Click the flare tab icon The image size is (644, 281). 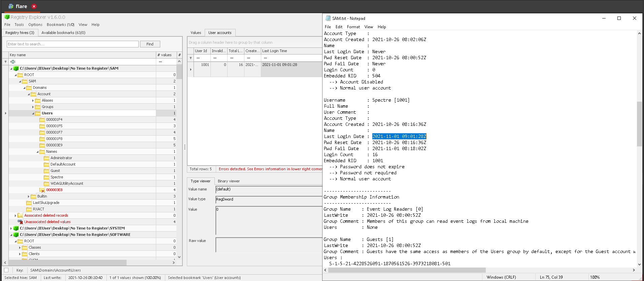(11, 6)
